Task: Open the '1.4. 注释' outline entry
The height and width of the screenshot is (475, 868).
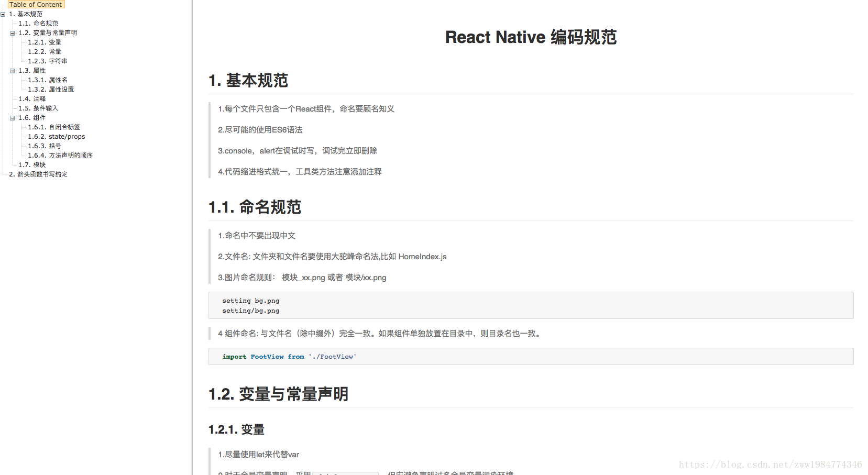Action: [x=32, y=99]
